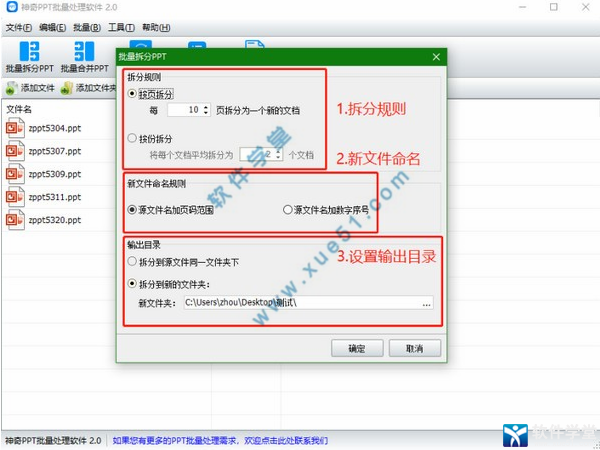The width and height of the screenshot is (600, 450).
Task: Select the zppt5304.ppt file icon
Action: pos(15,128)
